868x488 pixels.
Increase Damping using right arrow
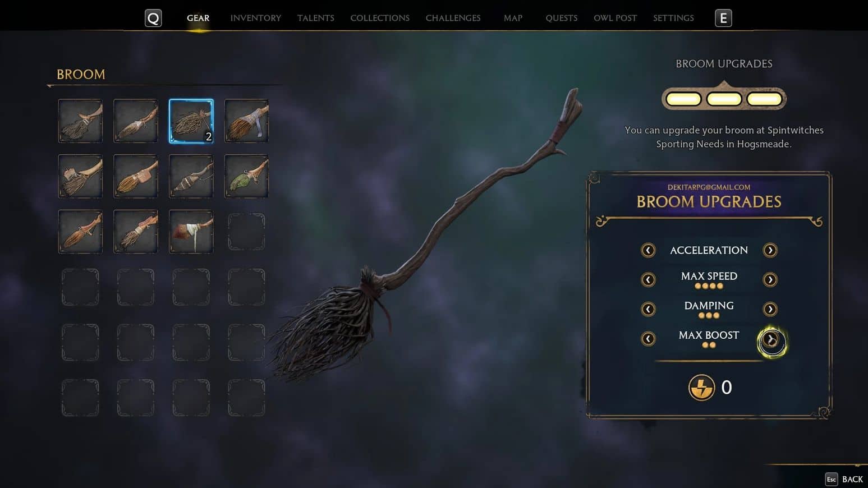(x=770, y=309)
